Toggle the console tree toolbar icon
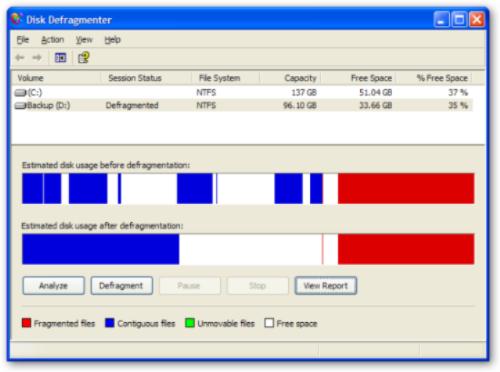500x372 pixels. (60, 58)
